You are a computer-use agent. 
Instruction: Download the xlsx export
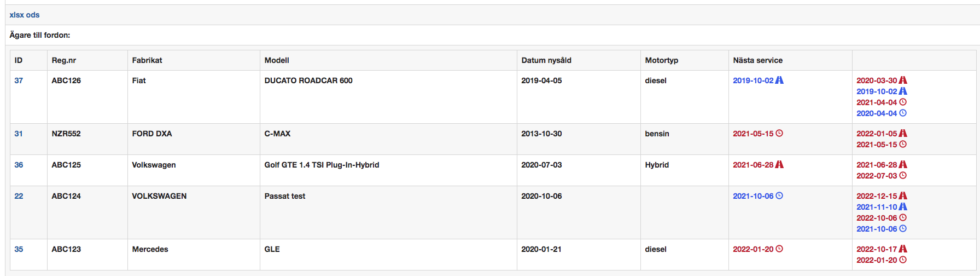[x=16, y=15]
